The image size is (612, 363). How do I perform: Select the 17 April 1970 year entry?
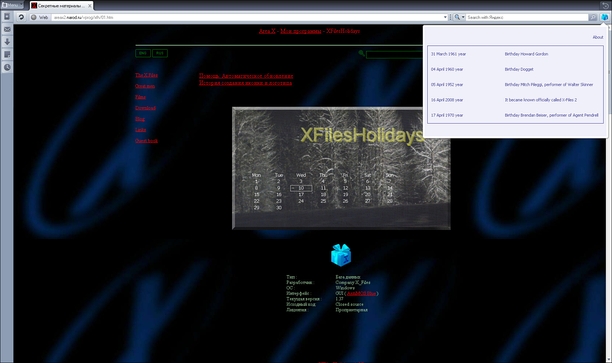point(447,115)
